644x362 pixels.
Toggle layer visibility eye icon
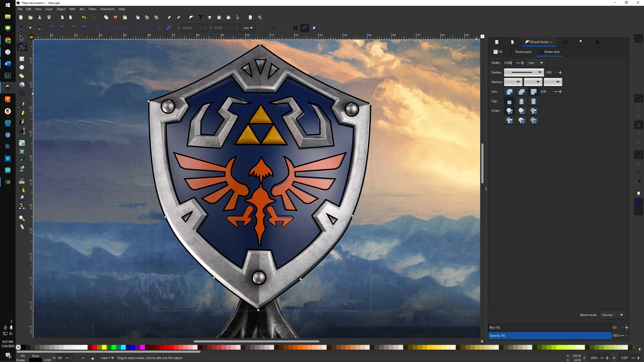tap(83, 358)
